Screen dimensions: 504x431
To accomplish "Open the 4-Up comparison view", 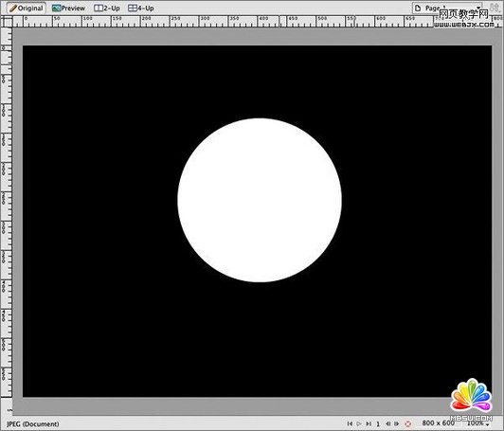I will click(141, 8).
